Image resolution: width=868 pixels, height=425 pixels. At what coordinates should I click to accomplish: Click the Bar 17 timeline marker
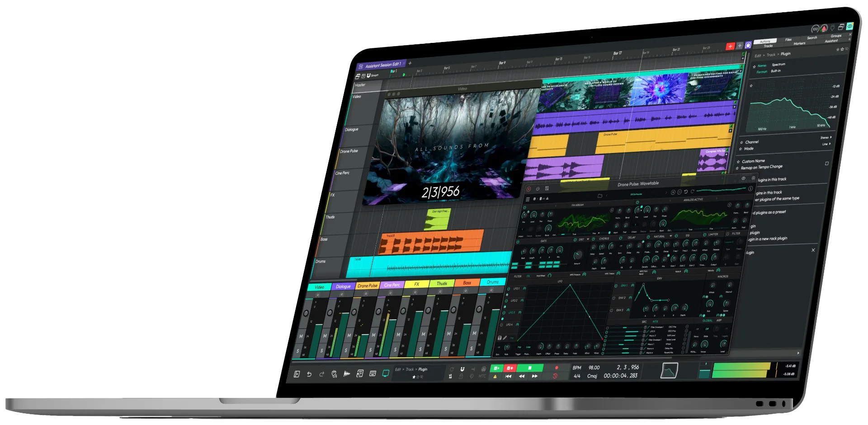tap(617, 53)
